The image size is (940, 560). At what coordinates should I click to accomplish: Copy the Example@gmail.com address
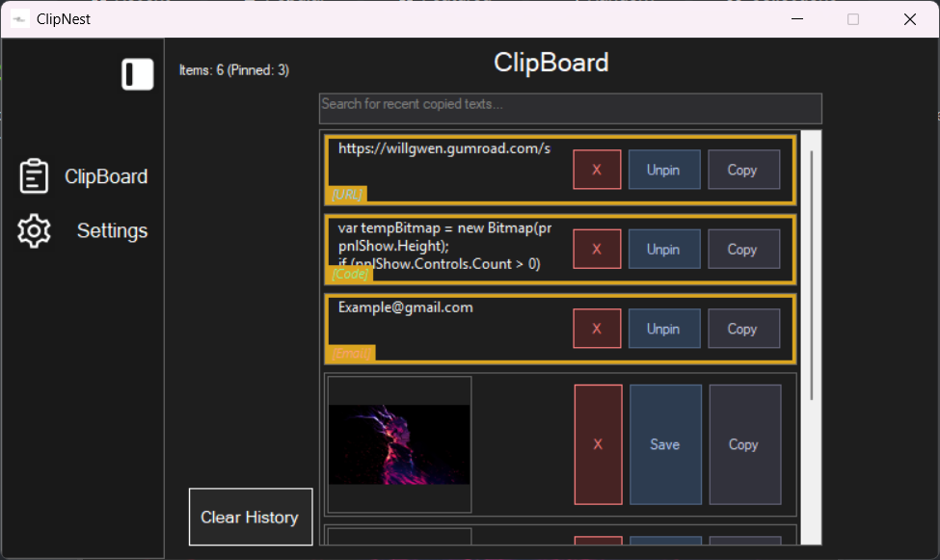pos(743,328)
